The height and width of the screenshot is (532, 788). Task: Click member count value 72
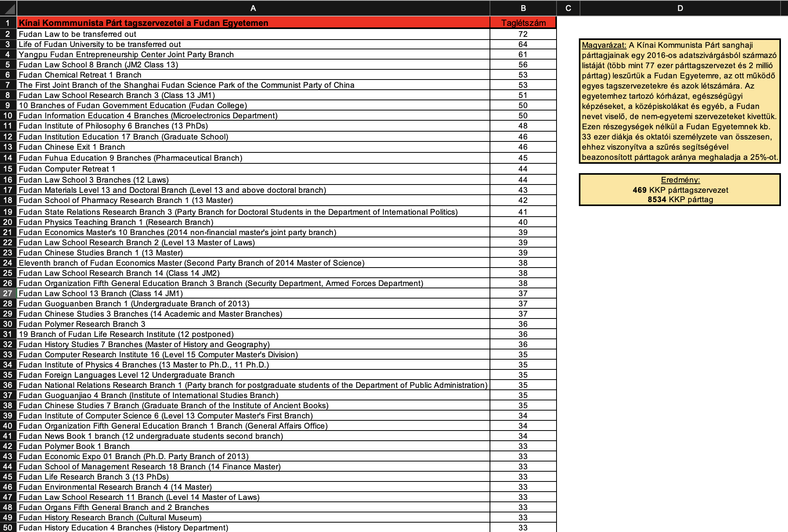point(523,34)
